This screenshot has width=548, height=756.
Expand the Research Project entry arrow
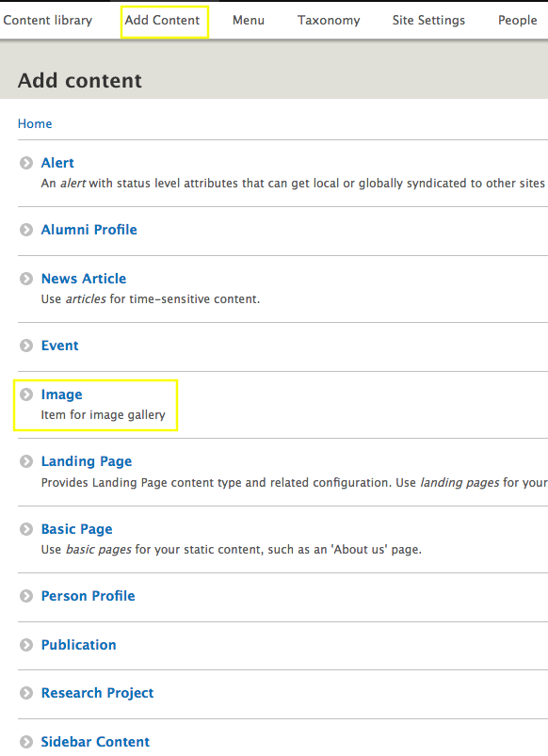pos(27,693)
